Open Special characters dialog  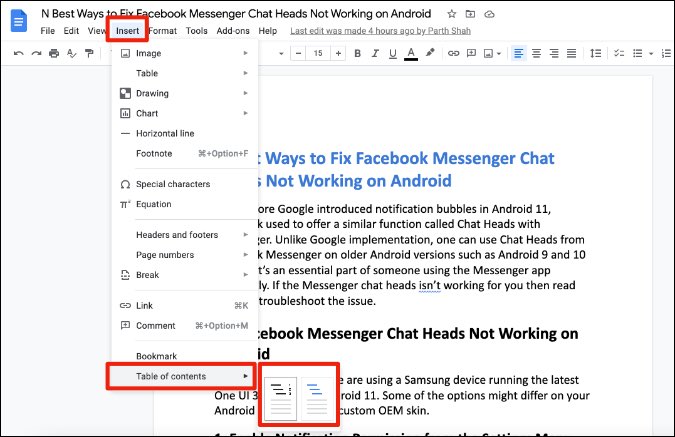(184, 184)
